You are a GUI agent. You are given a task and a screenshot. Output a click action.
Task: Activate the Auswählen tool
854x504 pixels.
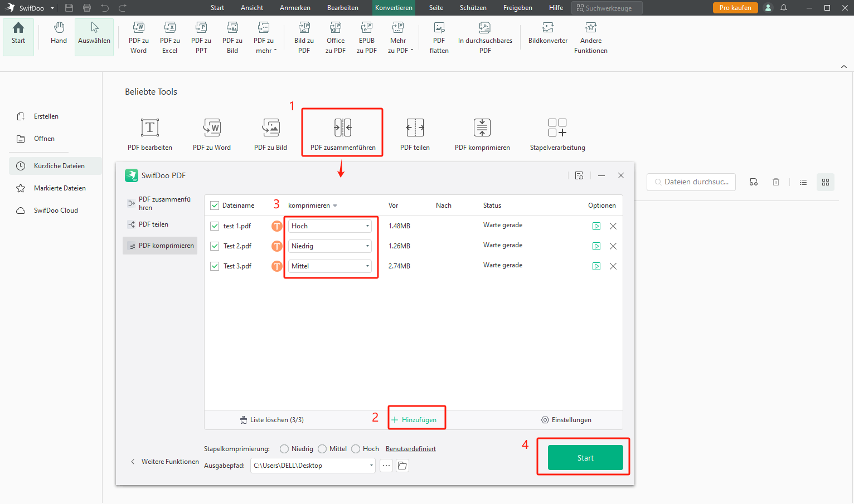pyautogui.click(x=94, y=37)
